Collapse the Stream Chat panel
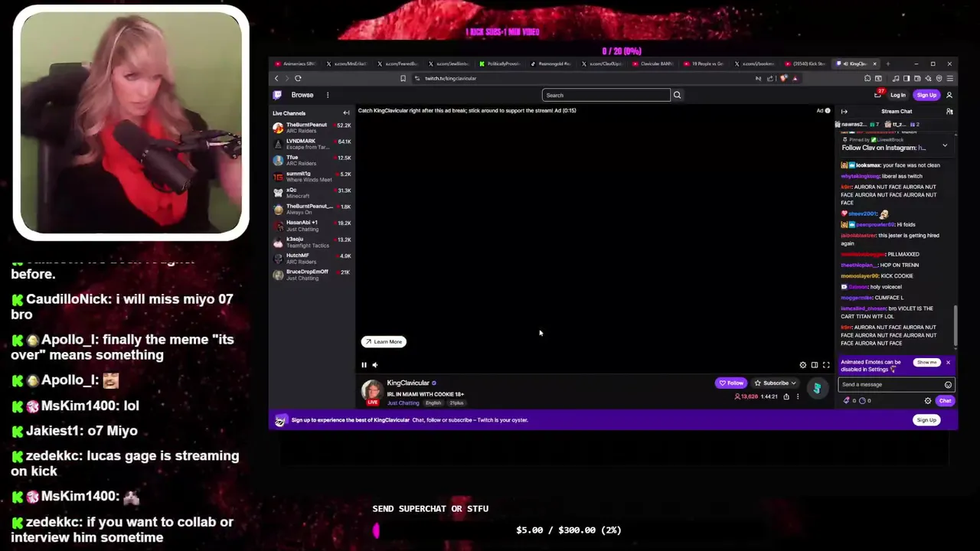The width and height of the screenshot is (980, 551). click(844, 112)
